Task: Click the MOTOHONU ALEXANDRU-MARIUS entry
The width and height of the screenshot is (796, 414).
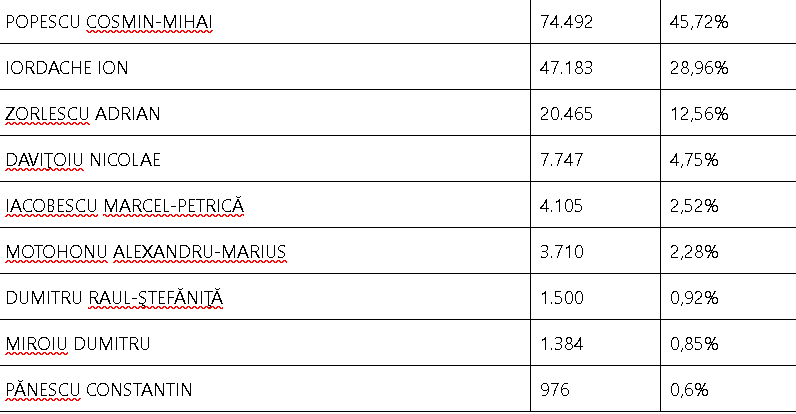Action: click(x=145, y=252)
